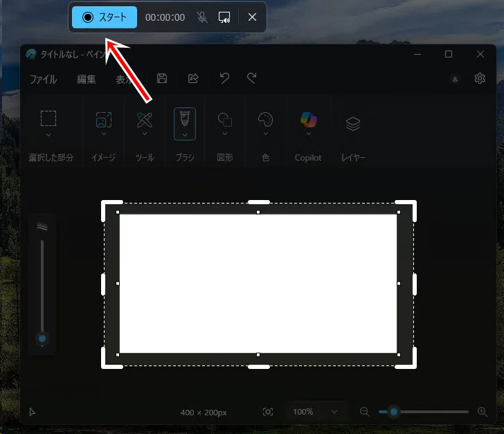Viewport: 504px width, 434px height.
Task: Open the account profile icon
Action: click(455, 79)
